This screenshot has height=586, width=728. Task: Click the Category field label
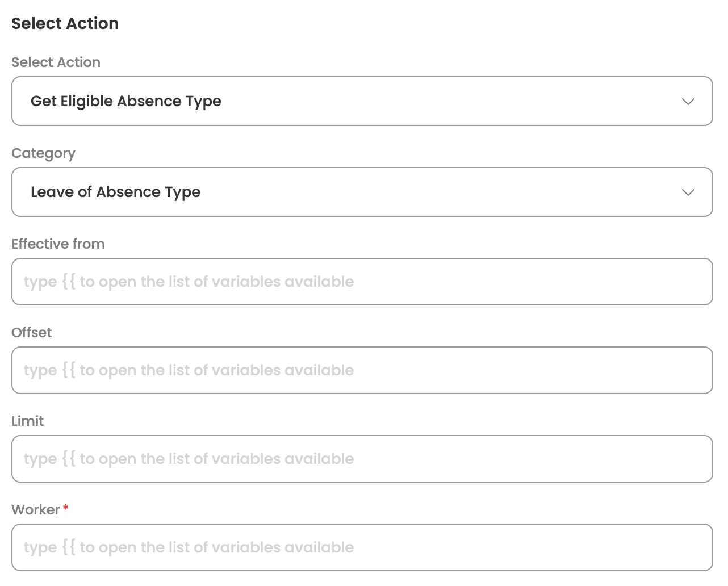click(43, 153)
